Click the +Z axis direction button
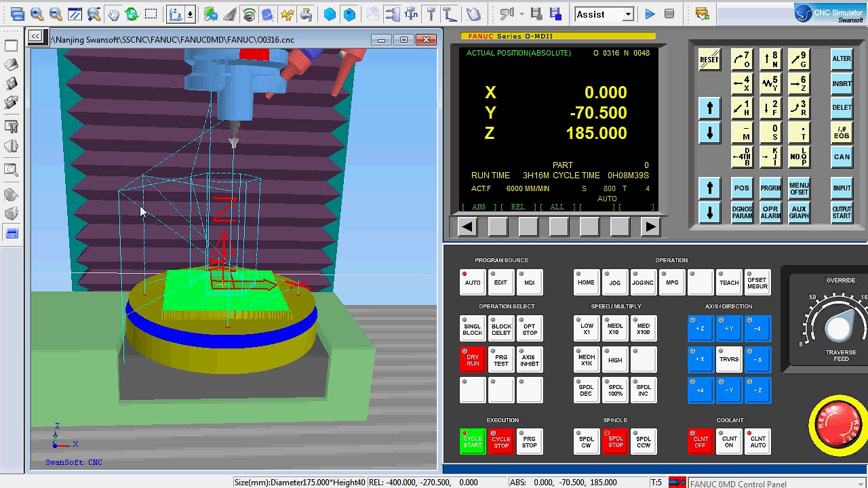Image resolution: width=868 pixels, height=488 pixels. 701,329
